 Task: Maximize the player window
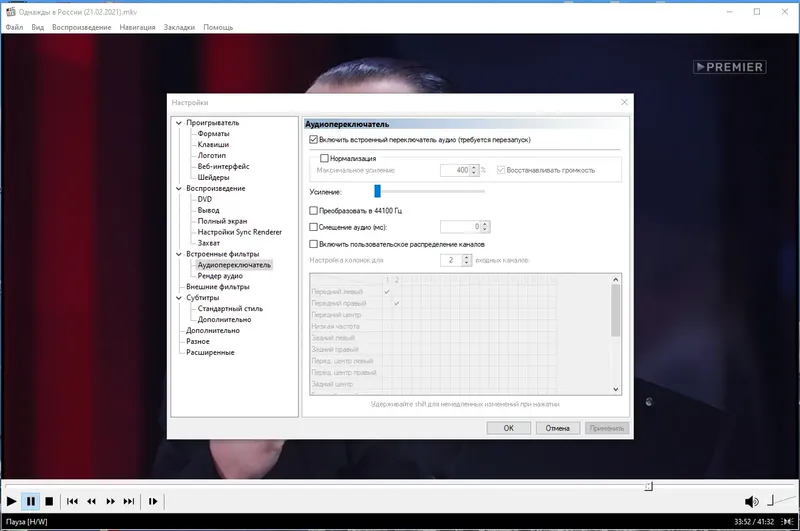(757, 11)
